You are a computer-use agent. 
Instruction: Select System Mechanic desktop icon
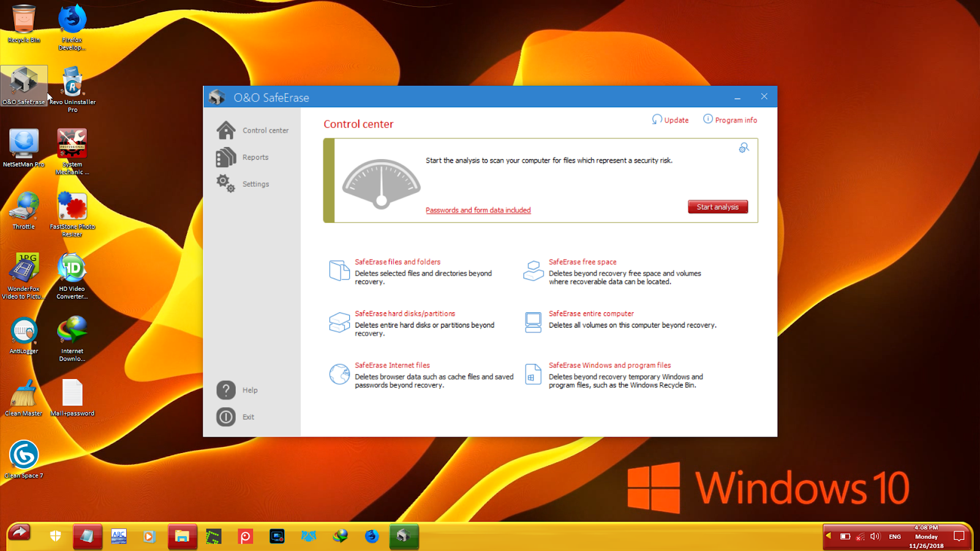(72, 152)
